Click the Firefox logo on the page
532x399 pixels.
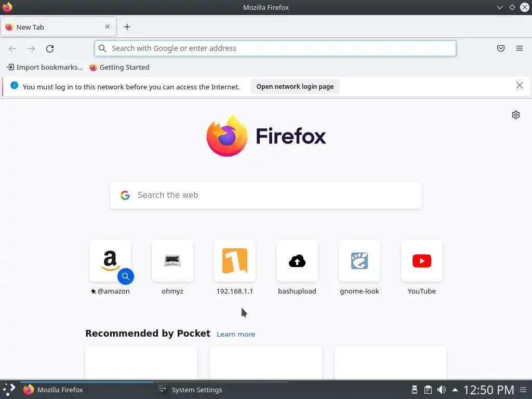(x=266, y=136)
